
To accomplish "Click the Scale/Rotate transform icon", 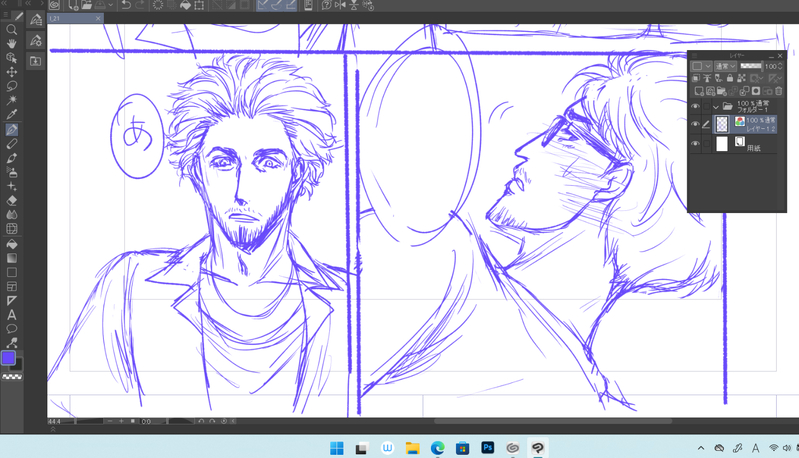I will (199, 5).
